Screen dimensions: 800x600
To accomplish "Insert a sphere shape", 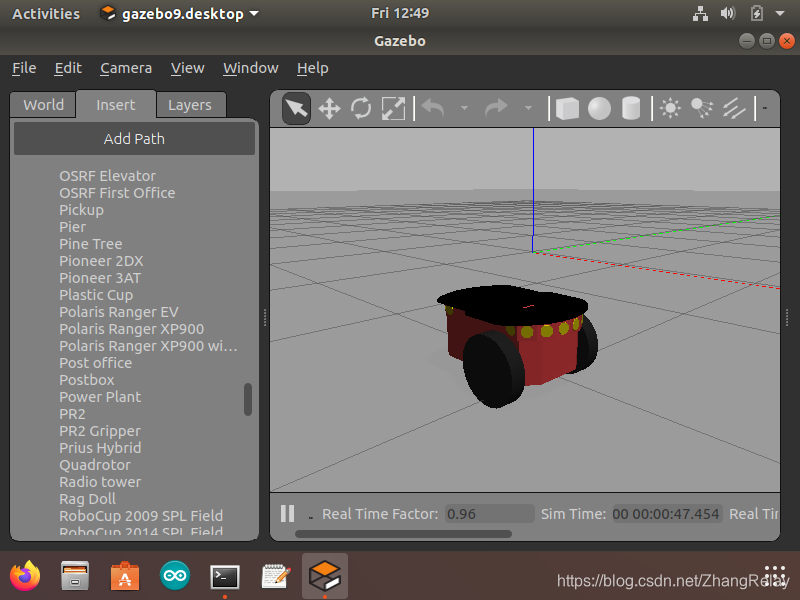I will pos(599,109).
